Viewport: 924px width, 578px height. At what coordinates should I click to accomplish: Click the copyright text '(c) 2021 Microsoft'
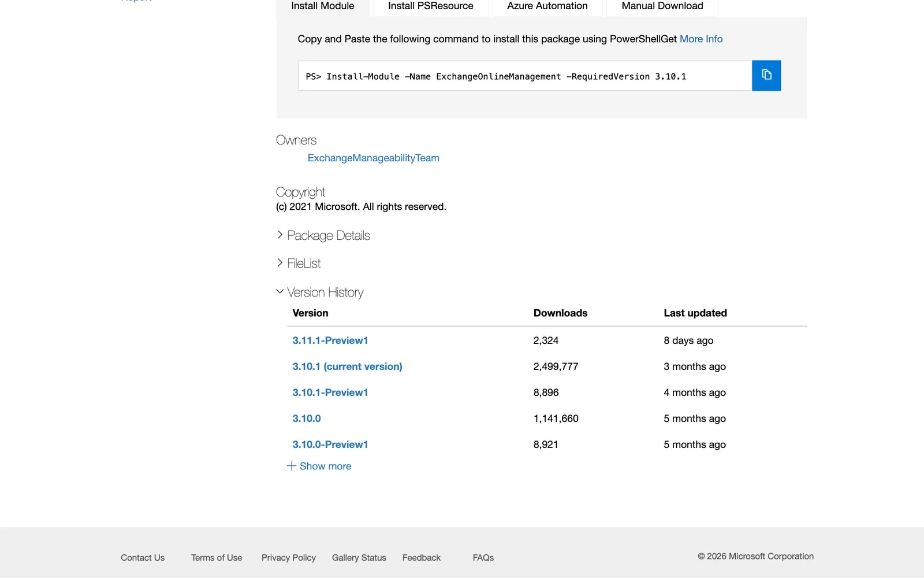pyautogui.click(x=317, y=206)
